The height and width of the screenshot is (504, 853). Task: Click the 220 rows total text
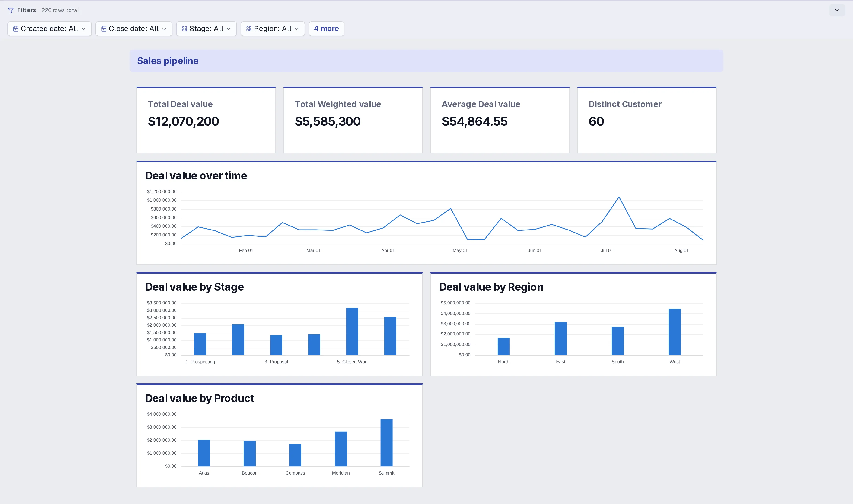pyautogui.click(x=60, y=10)
